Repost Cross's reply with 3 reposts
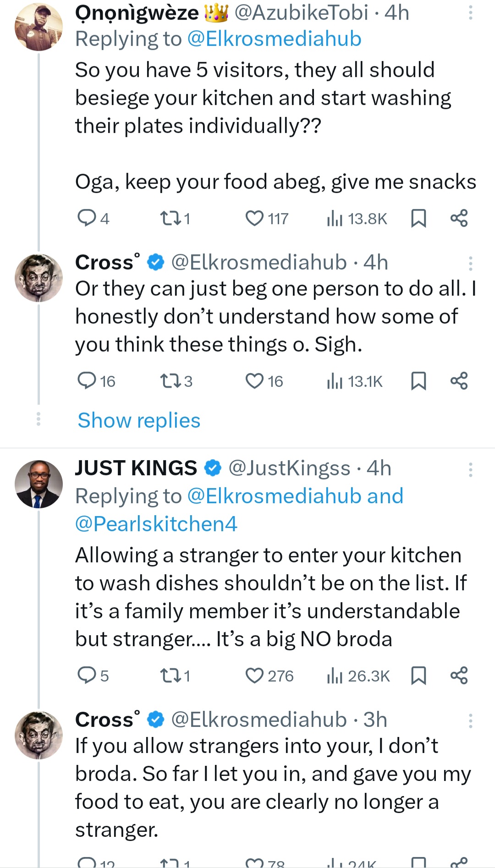Image resolution: width=495 pixels, height=868 pixels. (x=168, y=381)
